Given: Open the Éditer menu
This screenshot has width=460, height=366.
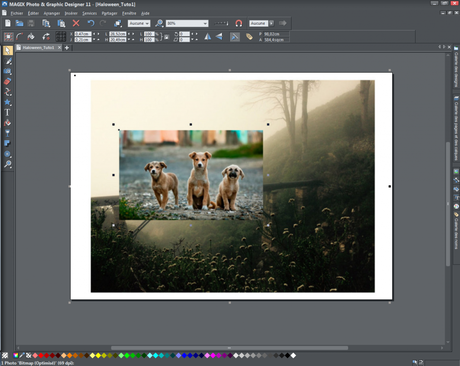Looking at the screenshot, I should point(33,13).
